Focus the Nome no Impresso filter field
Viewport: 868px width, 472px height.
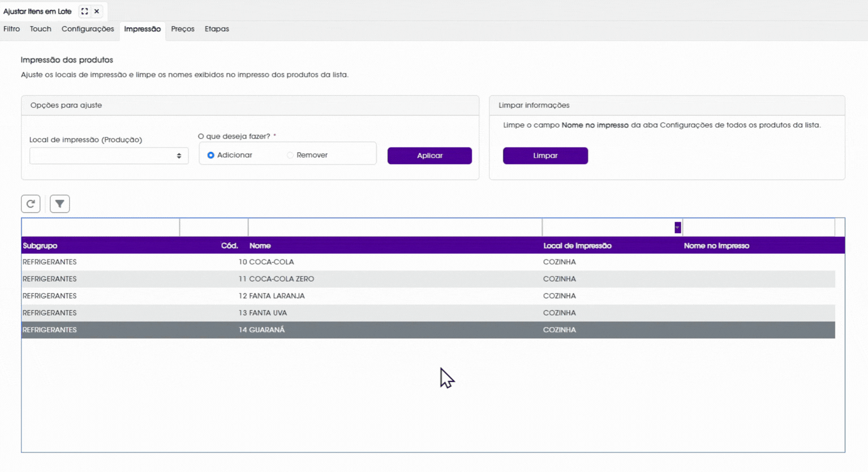759,227
